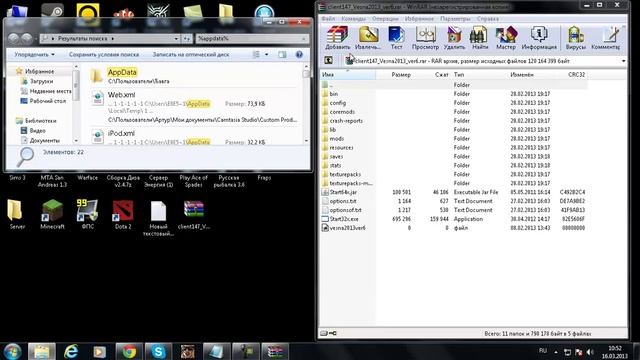Click Сохранить условия поиска in Explorer
The height and width of the screenshot is (360, 640).
[104, 54]
